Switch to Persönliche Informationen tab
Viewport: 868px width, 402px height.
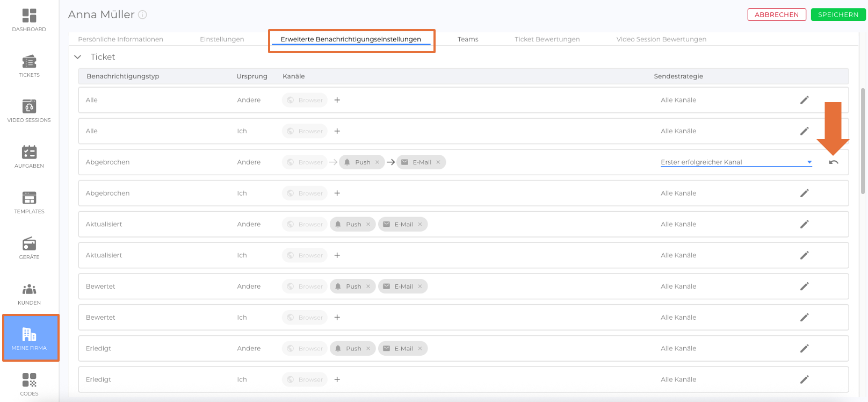coord(120,39)
